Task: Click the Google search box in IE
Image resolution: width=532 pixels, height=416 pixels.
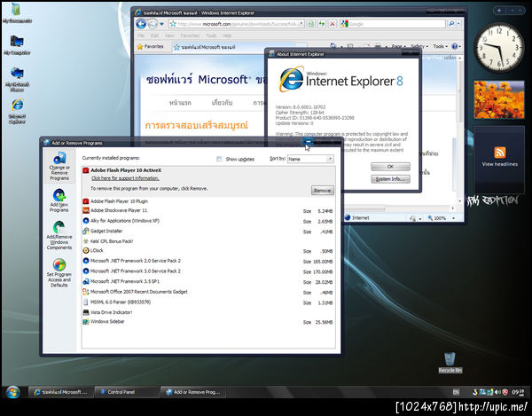Action: (x=393, y=24)
